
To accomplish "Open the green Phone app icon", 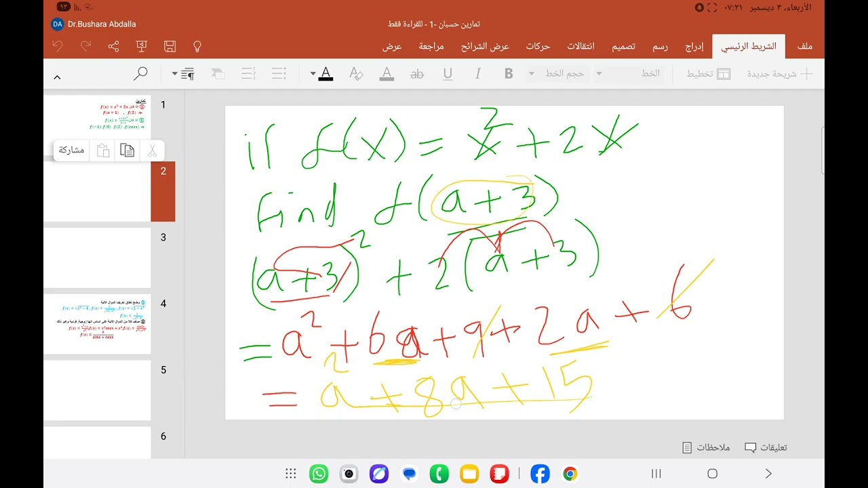I will pos(439,474).
